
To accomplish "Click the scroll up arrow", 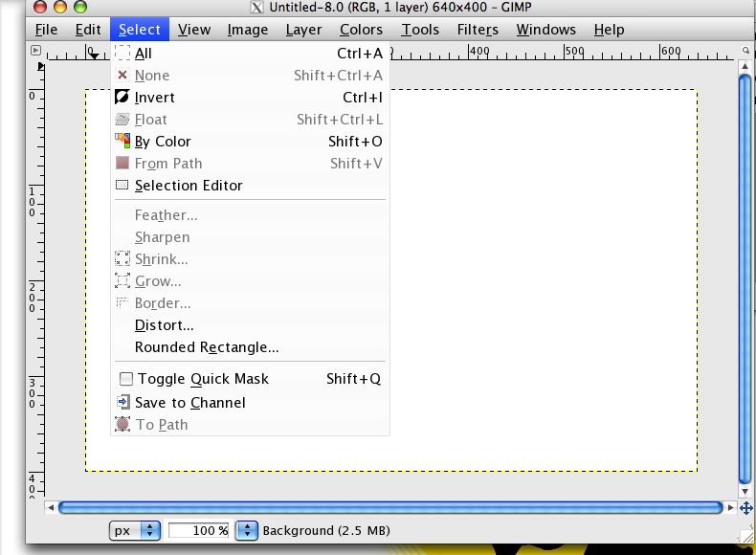I will (745, 66).
